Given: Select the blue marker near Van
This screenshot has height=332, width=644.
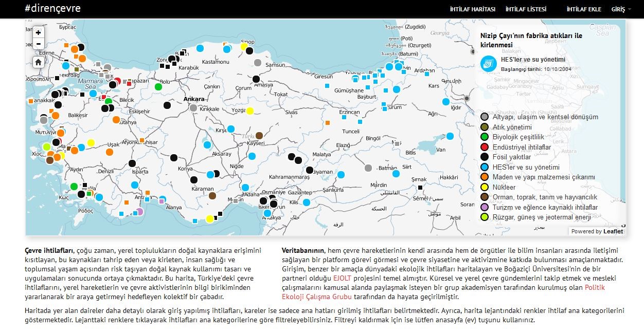Looking at the screenshot, I should (450, 136).
